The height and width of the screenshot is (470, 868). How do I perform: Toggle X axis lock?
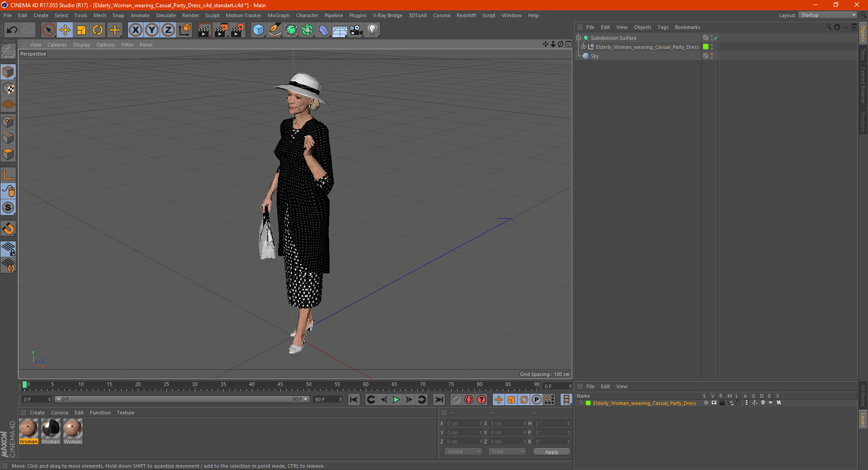(x=135, y=30)
